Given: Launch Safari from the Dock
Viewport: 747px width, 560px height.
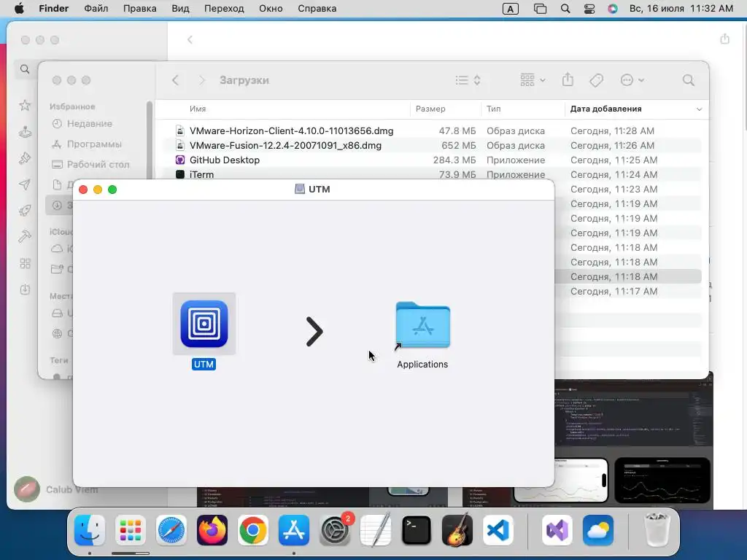Looking at the screenshot, I should click(171, 530).
